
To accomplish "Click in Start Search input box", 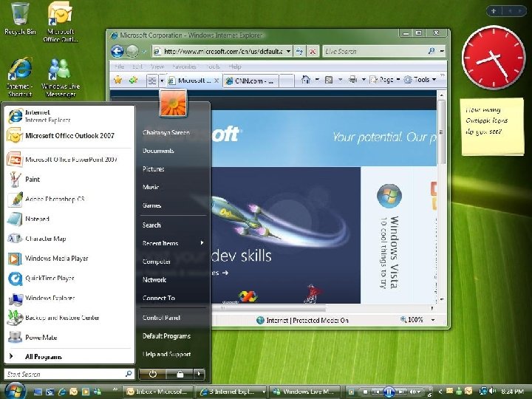I will (x=69, y=374).
